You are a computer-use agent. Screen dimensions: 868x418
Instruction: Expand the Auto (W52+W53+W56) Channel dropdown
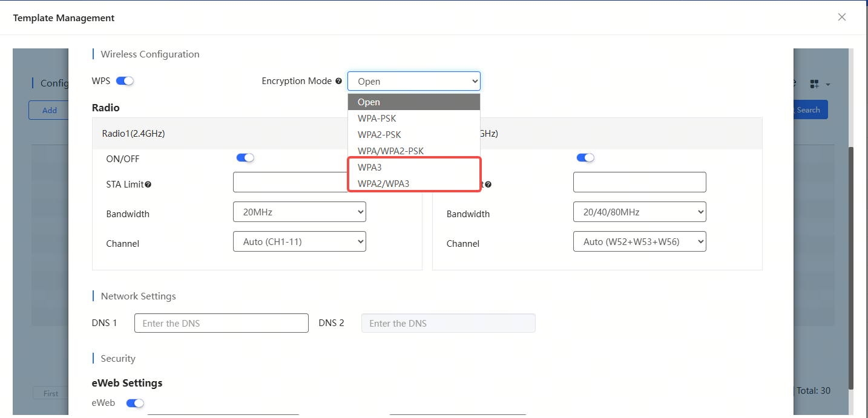(x=639, y=241)
